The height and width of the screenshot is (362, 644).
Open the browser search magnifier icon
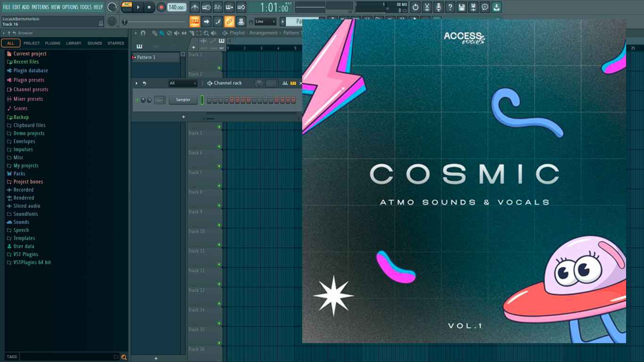point(124,357)
